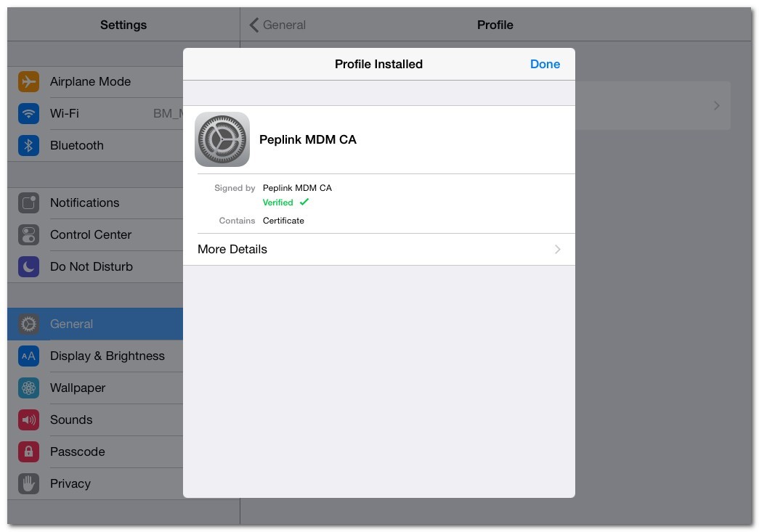Tap the Airplane Mode icon
Viewport: 759px width, 532px height.
(x=28, y=82)
